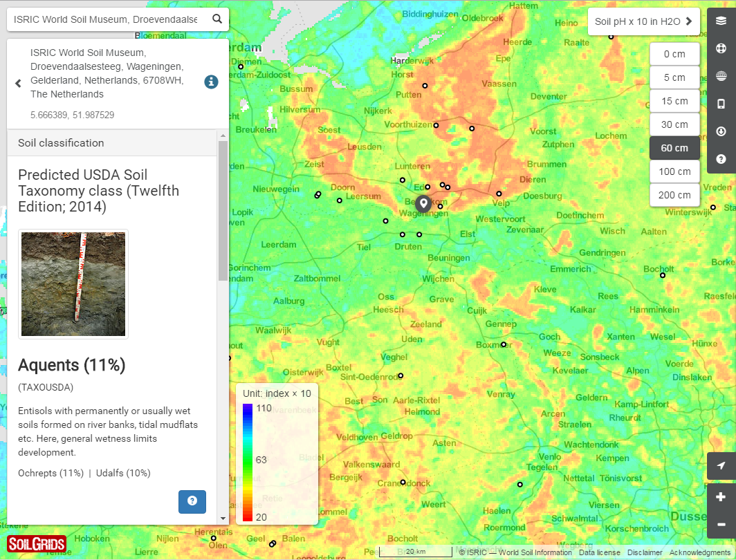Expand the Soil classification section header
Viewport: 736px width, 560px height.
(x=111, y=143)
